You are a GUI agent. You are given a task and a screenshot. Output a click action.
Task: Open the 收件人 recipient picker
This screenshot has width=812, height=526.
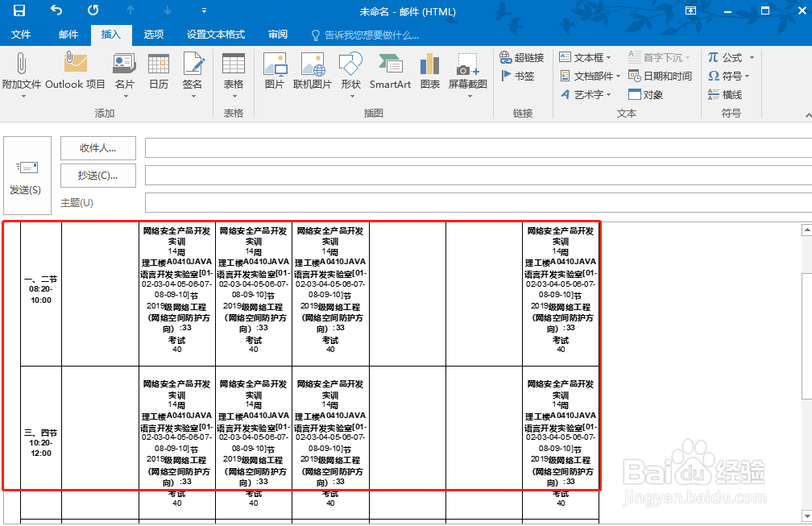pos(97,147)
